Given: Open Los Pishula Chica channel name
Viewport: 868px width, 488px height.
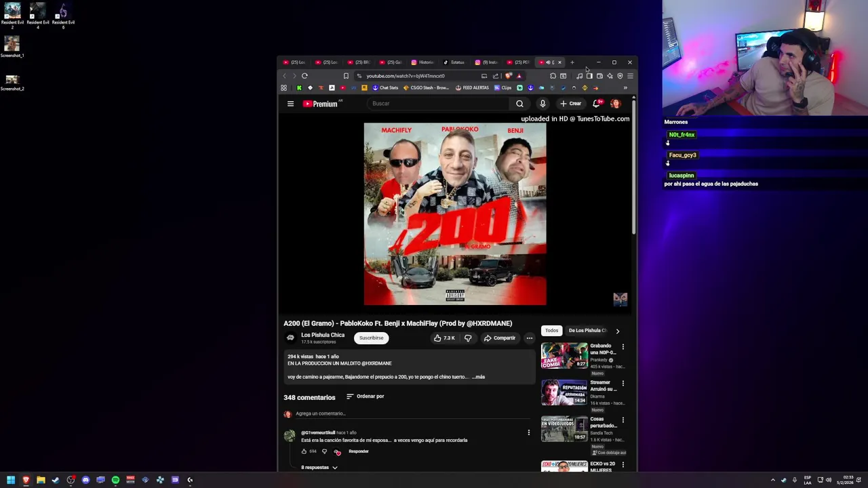Looking at the screenshot, I should tap(323, 335).
